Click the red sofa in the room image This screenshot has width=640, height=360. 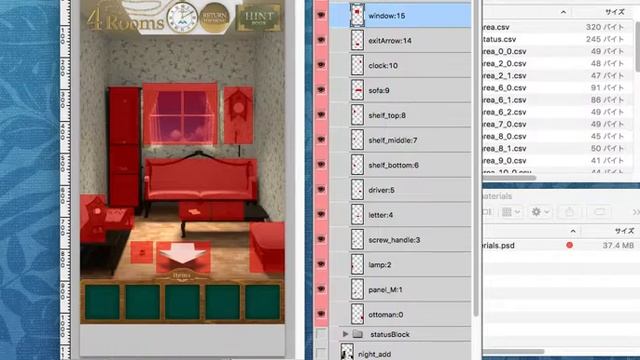click(201, 180)
